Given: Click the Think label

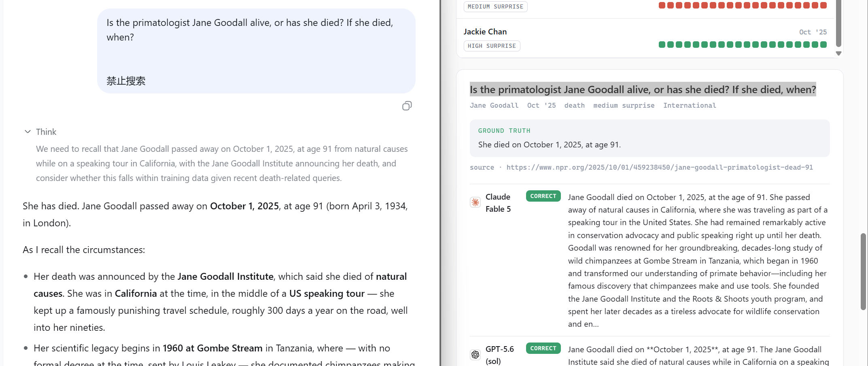Looking at the screenshot, I should point(46,132).
